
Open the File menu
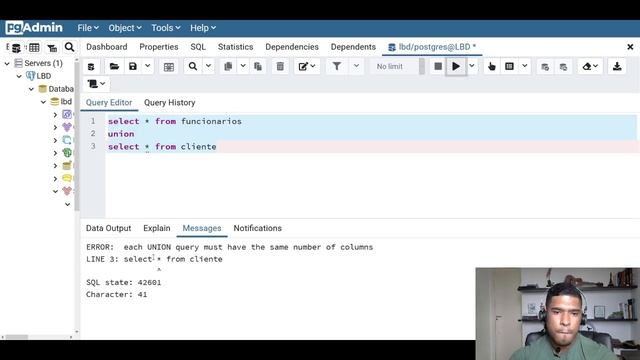click(88, 28)
